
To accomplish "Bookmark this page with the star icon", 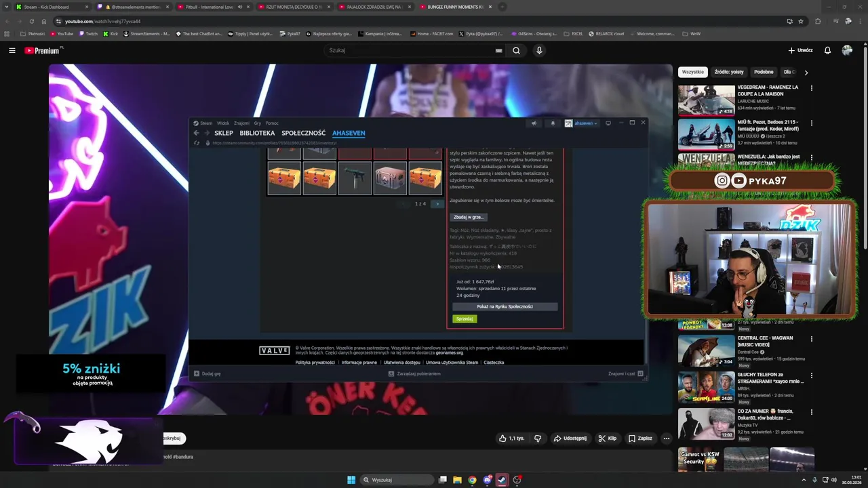I will pyautogui.click(x=801, y=21).
